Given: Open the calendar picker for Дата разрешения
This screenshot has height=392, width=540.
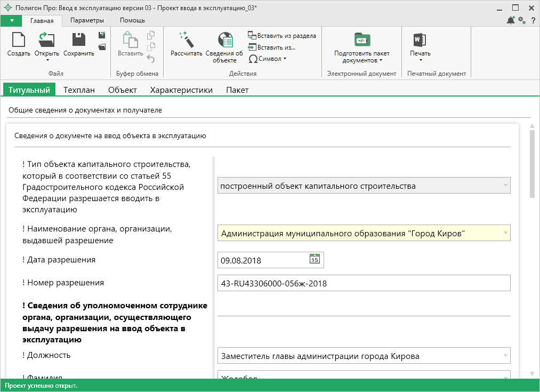Looking at the screenshot, I should pos(315,260).
